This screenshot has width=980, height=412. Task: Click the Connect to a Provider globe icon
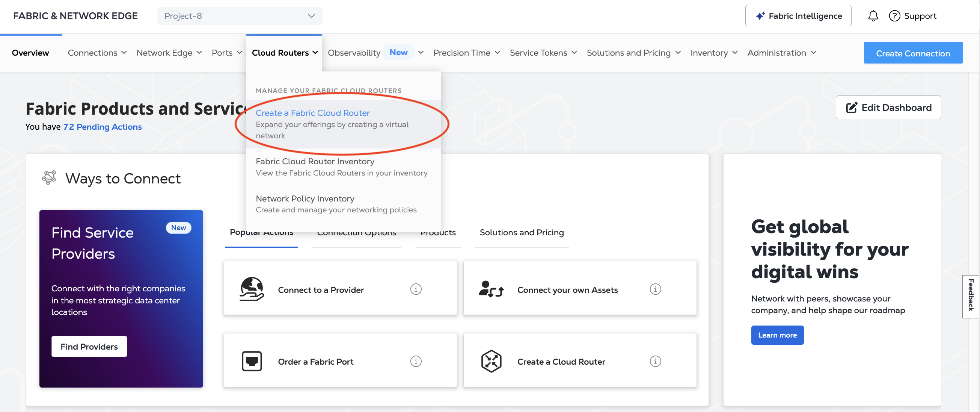[x=252, y=289]
